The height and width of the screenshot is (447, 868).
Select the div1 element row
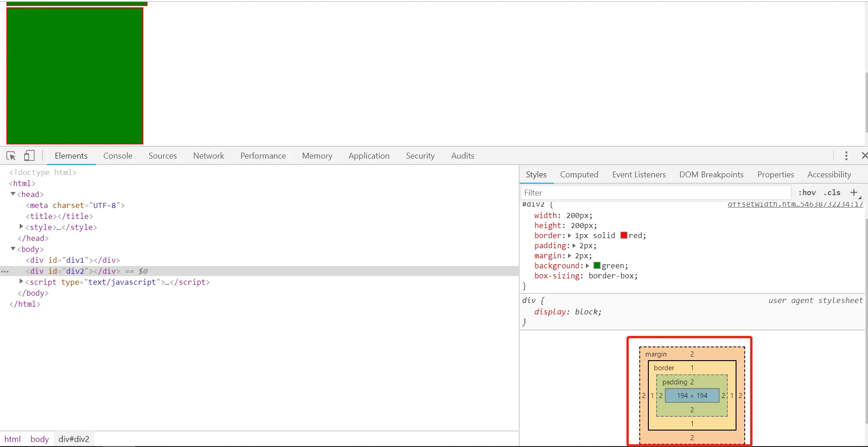pos(259,260)
